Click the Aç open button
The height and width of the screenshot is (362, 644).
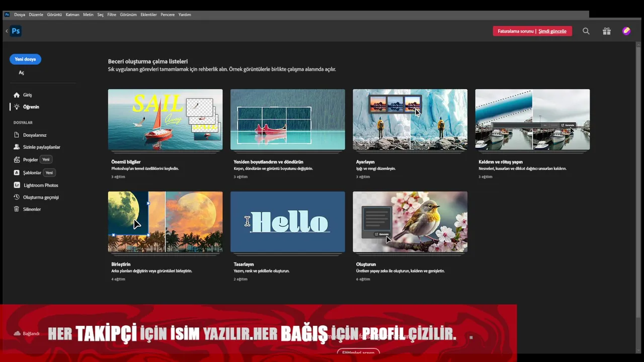(22, 73)
